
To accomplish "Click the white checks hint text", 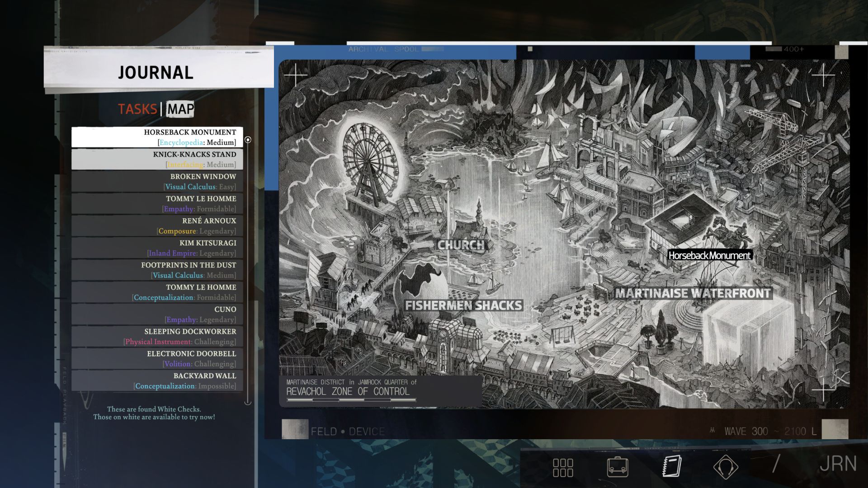I will click(x=154, y=413).
